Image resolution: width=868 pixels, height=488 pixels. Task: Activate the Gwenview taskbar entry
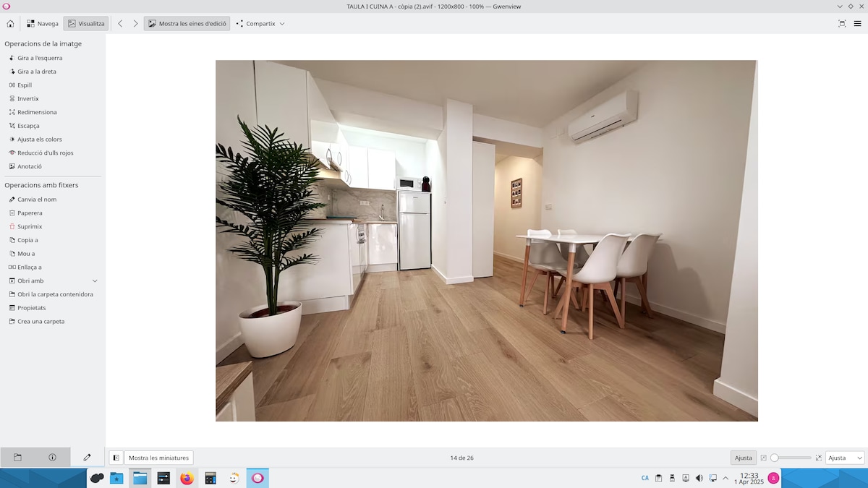(258, 478)
